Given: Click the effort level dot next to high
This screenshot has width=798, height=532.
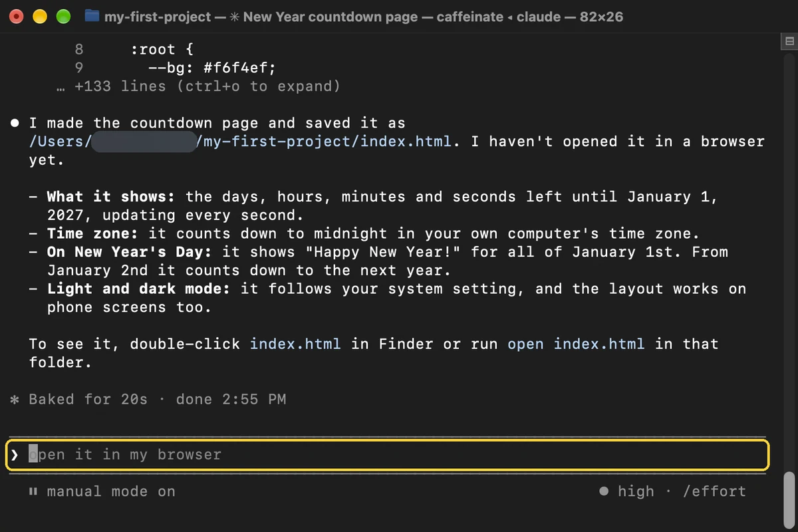Looking at the screenshot, I should tap(604, 491).
